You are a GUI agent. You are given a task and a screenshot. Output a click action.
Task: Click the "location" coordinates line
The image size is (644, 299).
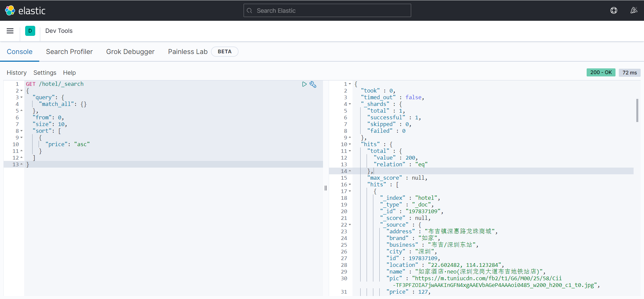point(445,265)
